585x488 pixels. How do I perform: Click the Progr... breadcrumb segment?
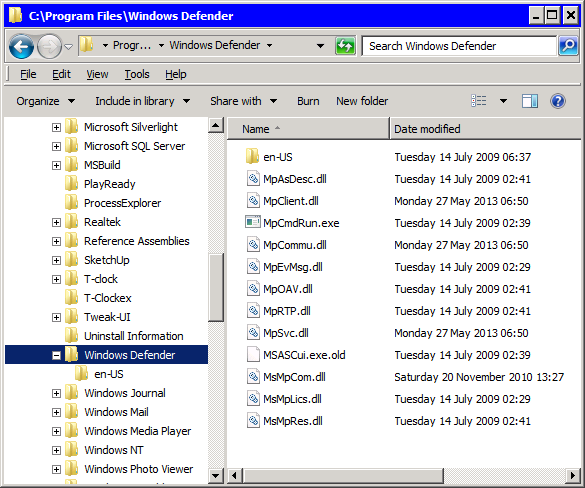coord(132,45)
